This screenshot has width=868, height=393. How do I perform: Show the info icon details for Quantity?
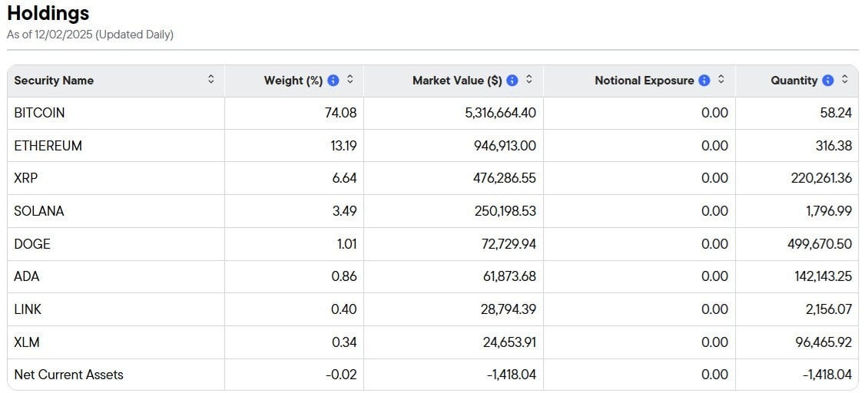(827, 81)
